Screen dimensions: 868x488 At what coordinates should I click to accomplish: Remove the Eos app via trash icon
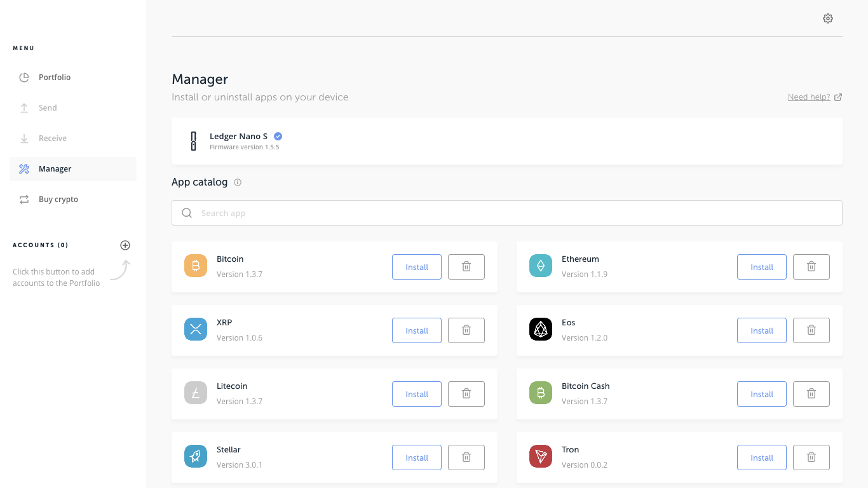tap(811, 330)
